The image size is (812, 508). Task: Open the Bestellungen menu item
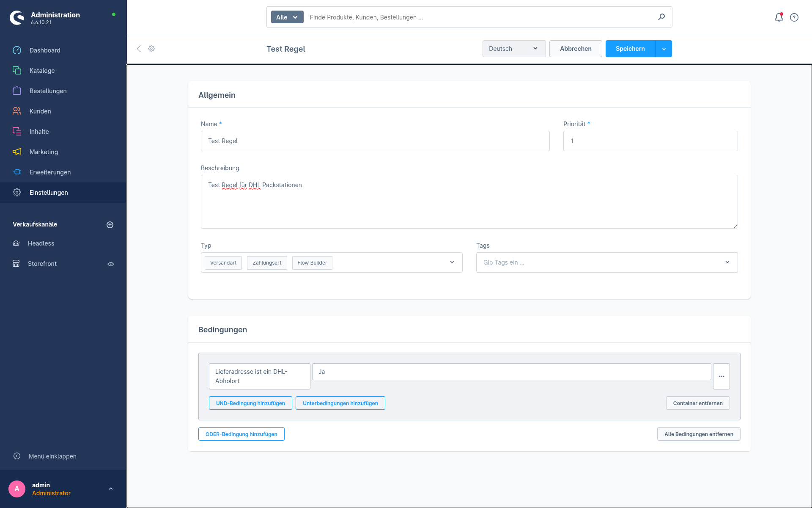[63, 91]
